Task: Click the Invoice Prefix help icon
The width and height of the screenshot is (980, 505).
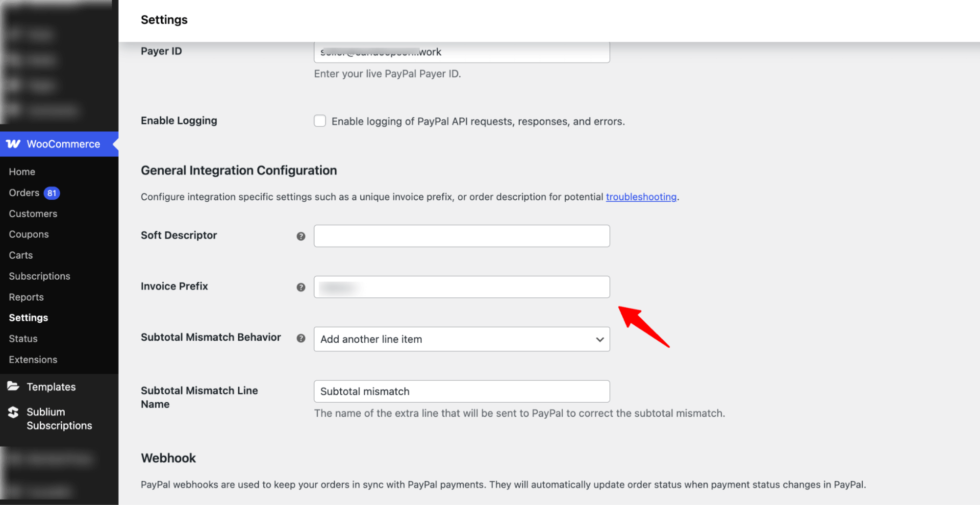Action: coord(301,287)
